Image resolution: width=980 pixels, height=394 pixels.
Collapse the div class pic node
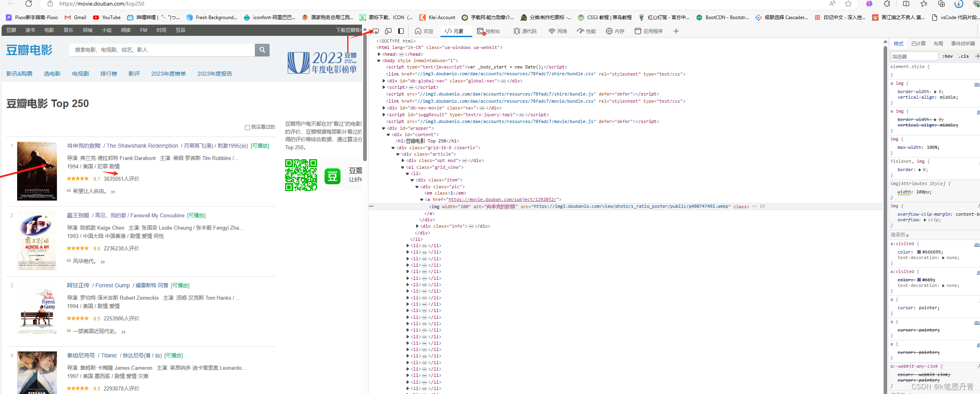pyautogui.click(x=417, y=187)
